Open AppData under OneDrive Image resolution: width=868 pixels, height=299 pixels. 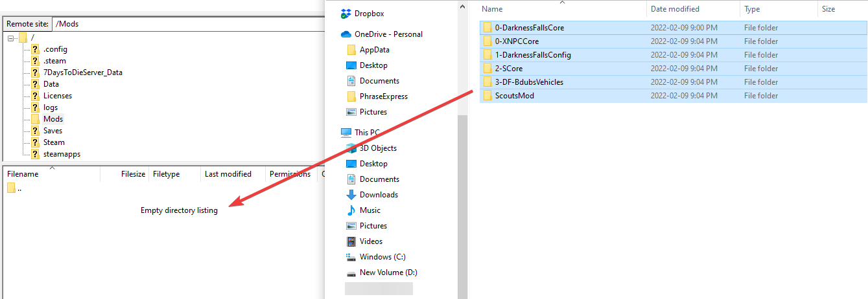[x=375, y=50]
